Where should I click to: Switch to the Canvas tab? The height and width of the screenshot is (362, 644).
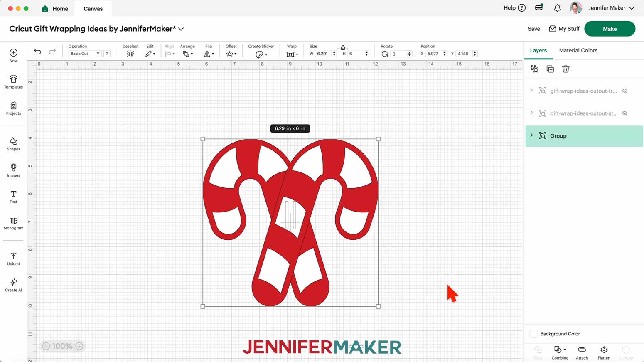pos(93,8)
